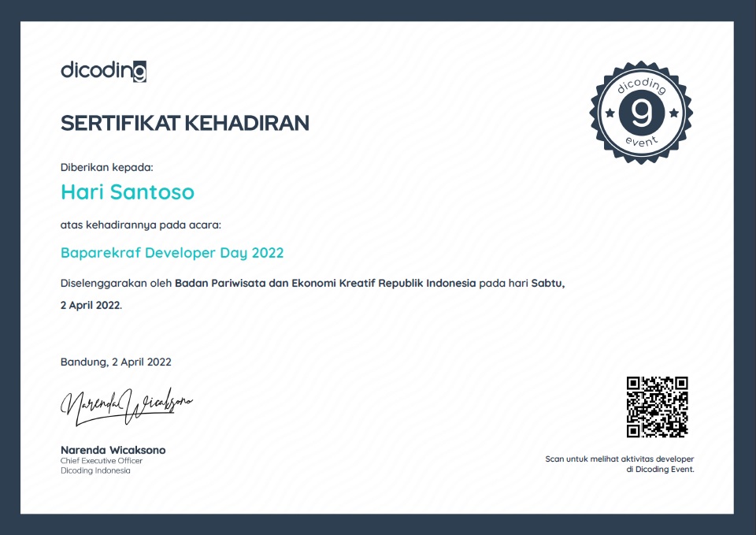Screen dimensions: 756x535
Task: Click the 'event' text on the badge
Action: pos(639,141)
